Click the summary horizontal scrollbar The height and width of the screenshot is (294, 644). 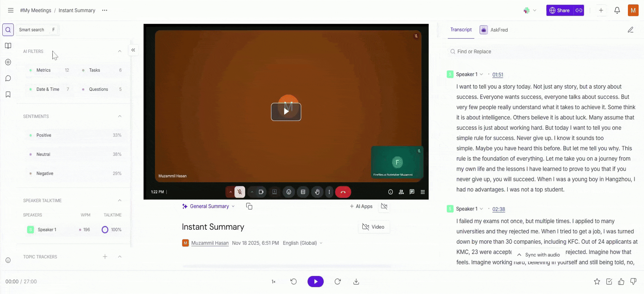pos(287,266)
